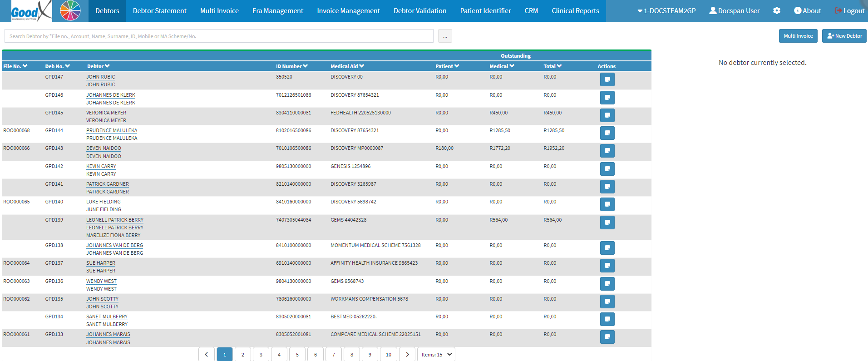Go to page 5

tap(297, 355)
